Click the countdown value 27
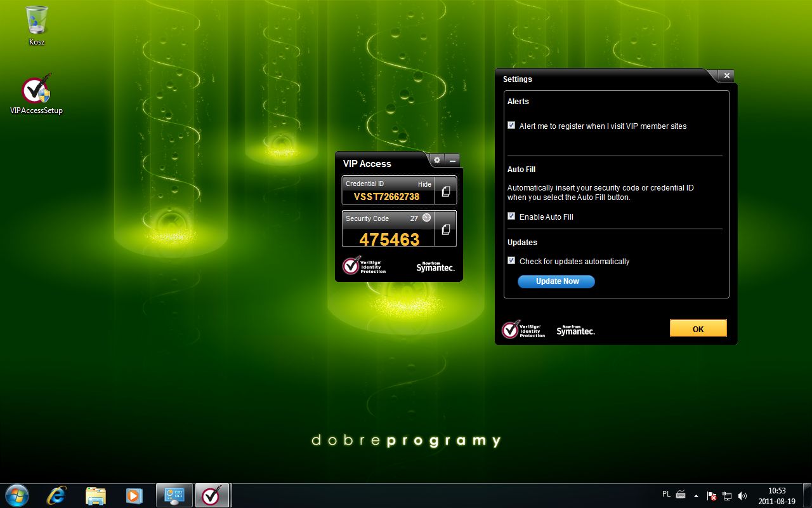 pos(414,218)
